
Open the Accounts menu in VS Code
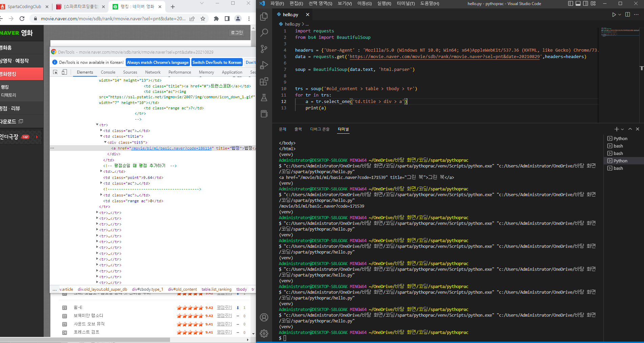tap(264, 317)
